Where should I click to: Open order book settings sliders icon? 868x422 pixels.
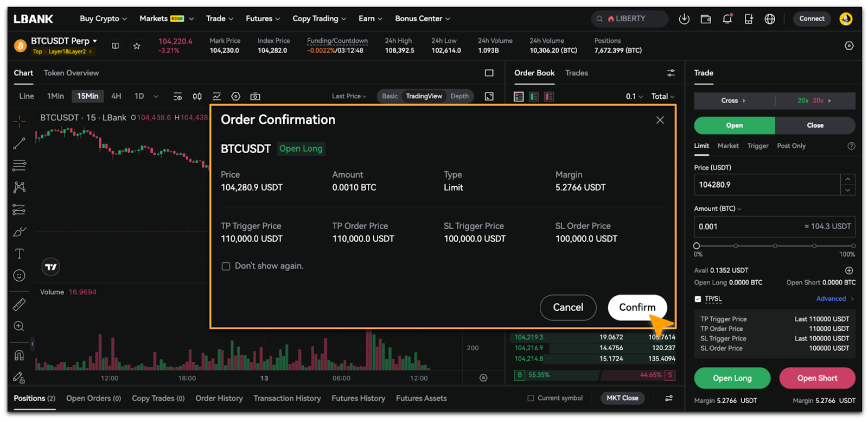[671, 73]
